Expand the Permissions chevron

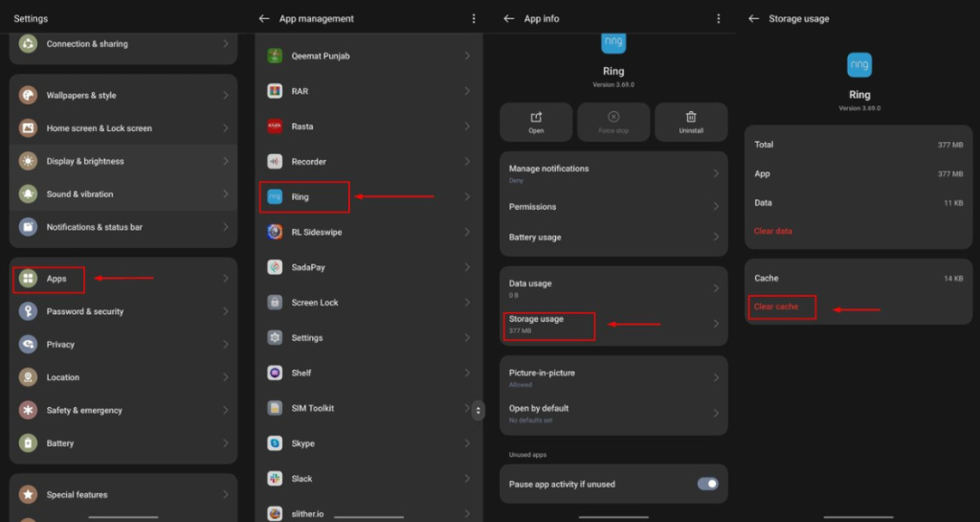716,206
